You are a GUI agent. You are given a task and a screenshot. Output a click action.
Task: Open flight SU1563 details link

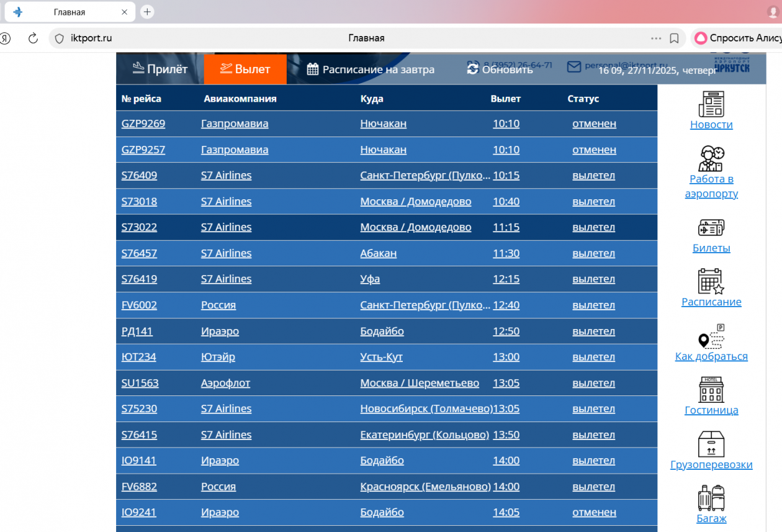coord(140,383)
